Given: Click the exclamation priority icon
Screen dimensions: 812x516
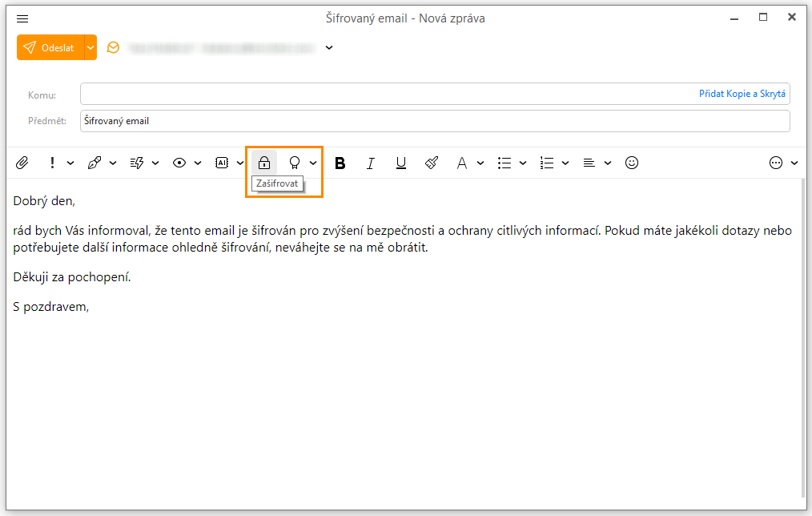Looking at the screenshot, I should pos(52,163).
